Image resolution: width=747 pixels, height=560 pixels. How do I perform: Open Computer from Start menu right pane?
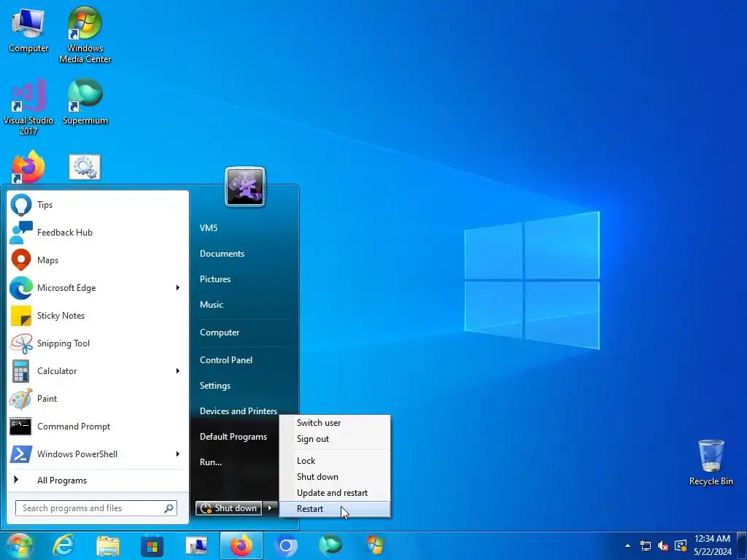coord(220,332)
